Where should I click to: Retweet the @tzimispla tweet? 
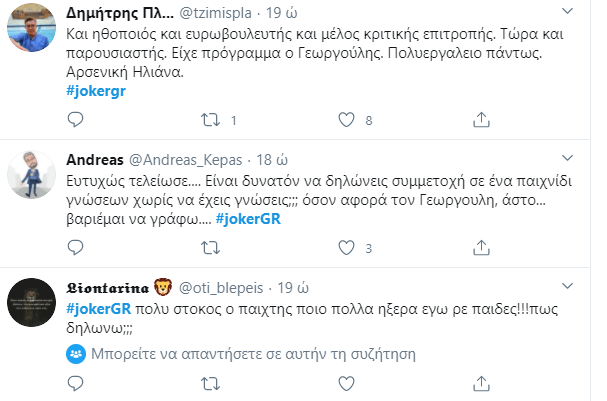pos(211,120)
